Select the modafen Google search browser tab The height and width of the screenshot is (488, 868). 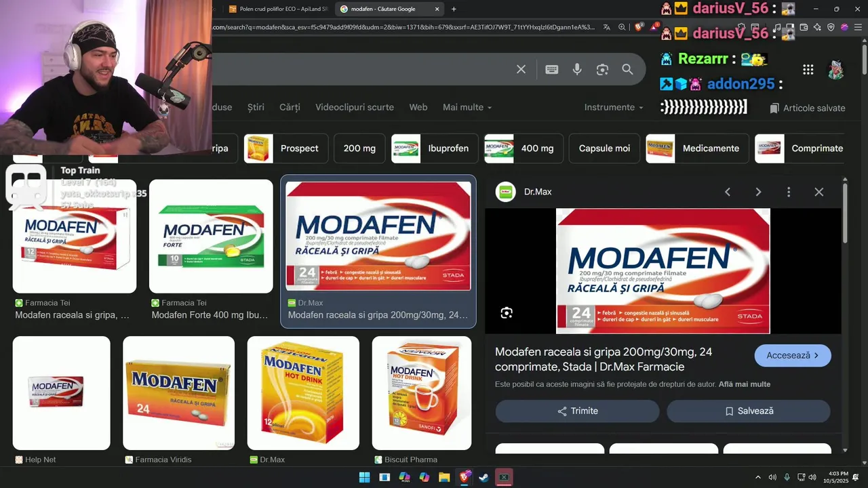tap(390, 9)
